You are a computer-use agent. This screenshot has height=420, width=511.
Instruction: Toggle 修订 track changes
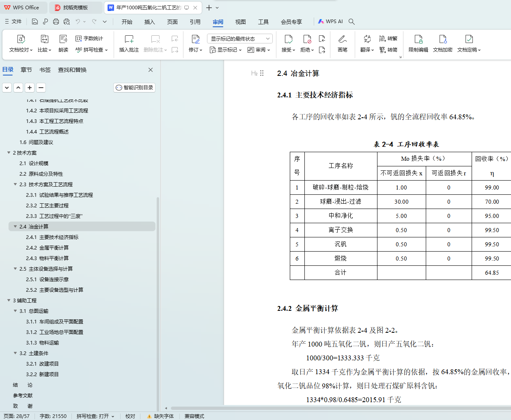click(195, 44)
